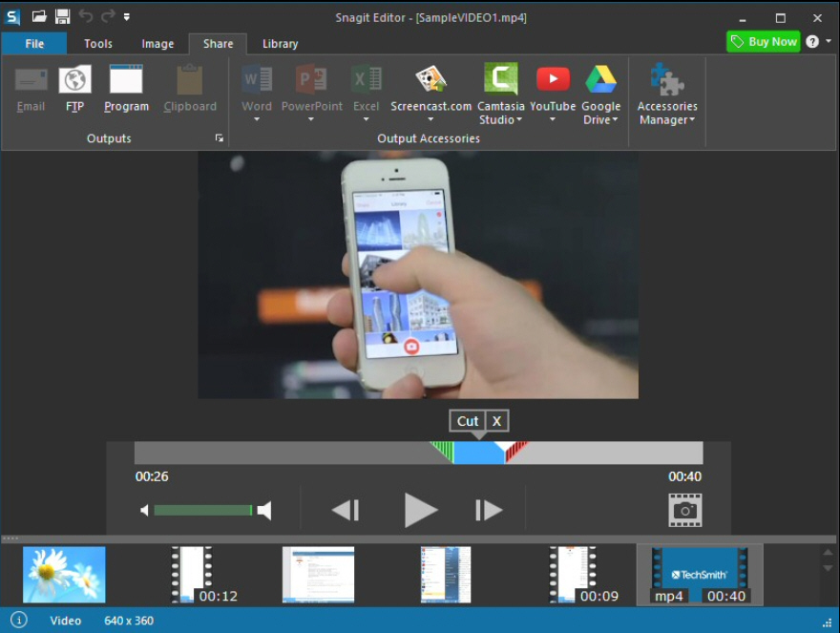Mute audio using left speaker icon
The image size is (840, 633).
pos(144,511)
